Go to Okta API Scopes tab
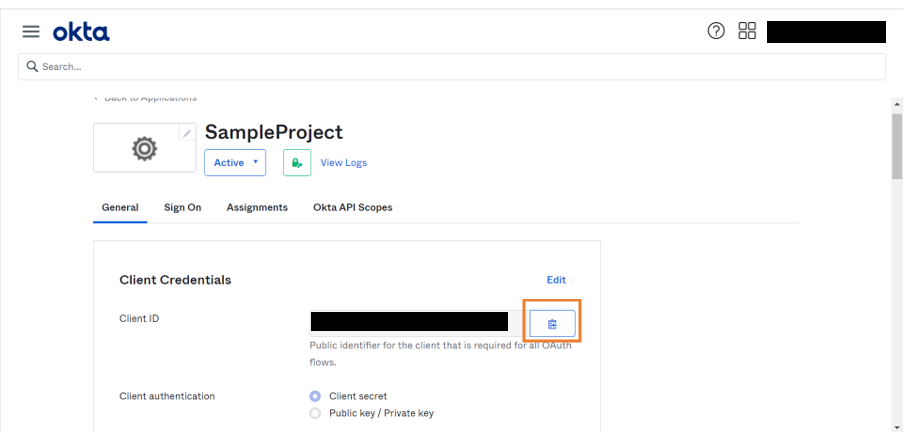This screenshot has height=436, width=904. (352, 207)
